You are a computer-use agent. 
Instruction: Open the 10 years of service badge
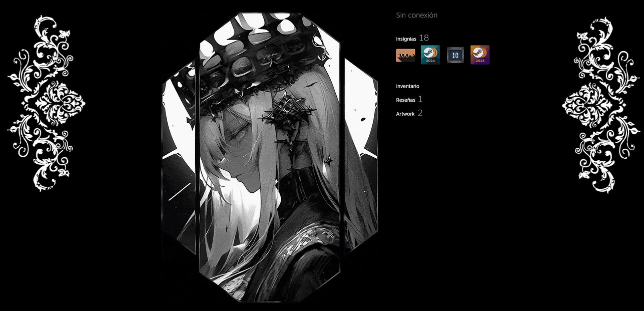455,55
